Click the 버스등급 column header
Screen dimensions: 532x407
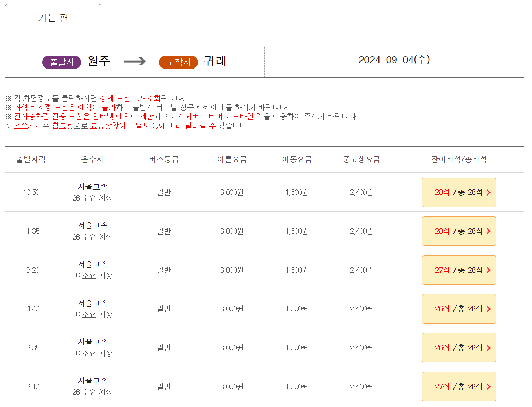(164, 159)
